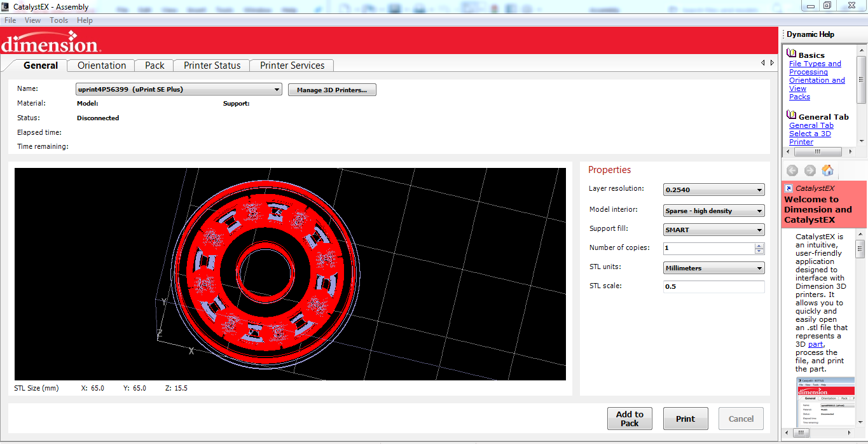Click the help Home icon

827,170
